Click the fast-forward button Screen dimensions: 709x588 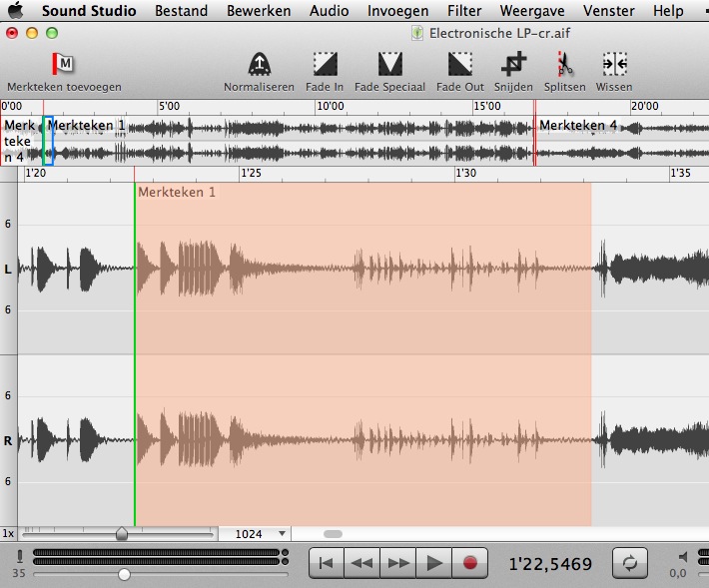tap(397, 563)
